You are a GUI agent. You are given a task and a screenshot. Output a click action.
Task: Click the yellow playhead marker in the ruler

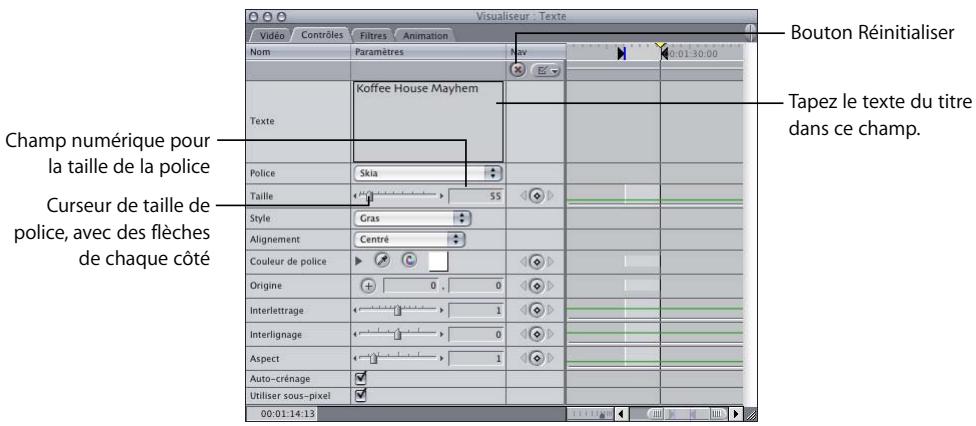point(660,47)
